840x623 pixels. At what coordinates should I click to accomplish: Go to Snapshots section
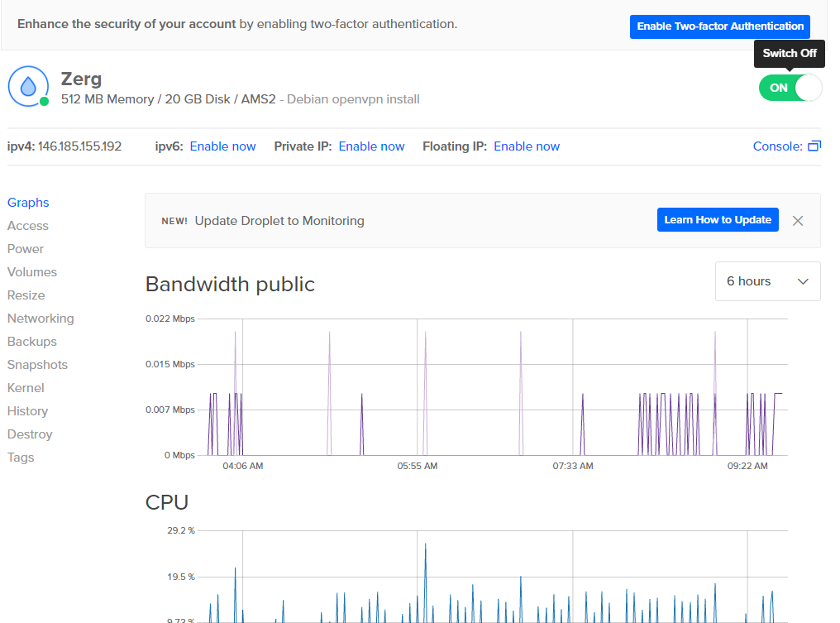pos(37,365)
